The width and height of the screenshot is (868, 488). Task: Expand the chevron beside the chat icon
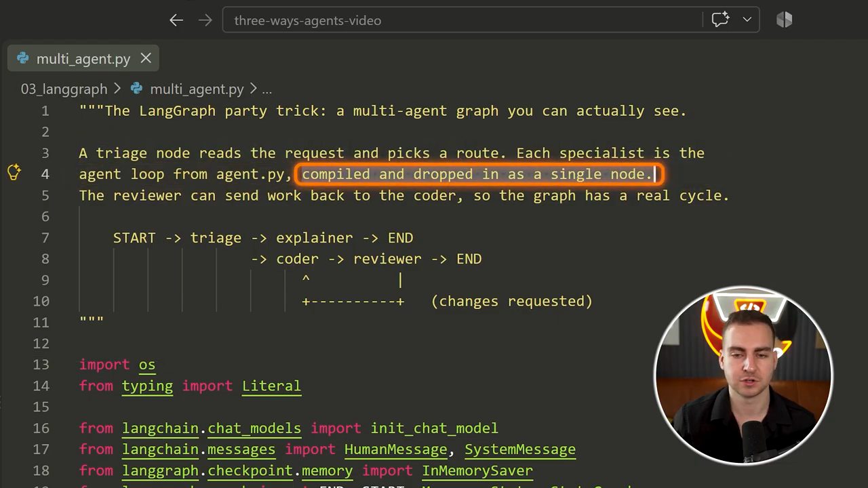coord(747,20)
